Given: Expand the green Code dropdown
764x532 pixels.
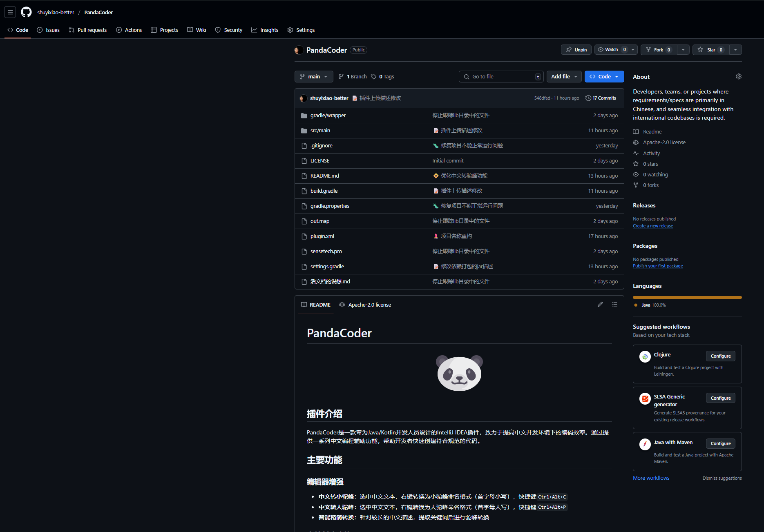Looking at the screenshot, I should [x=604, y=76].
